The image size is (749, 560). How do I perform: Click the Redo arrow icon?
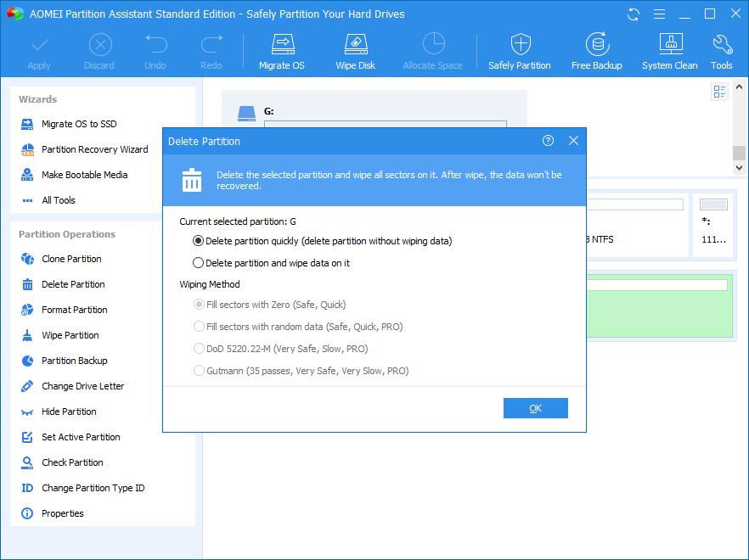click(x=211, y=45)
